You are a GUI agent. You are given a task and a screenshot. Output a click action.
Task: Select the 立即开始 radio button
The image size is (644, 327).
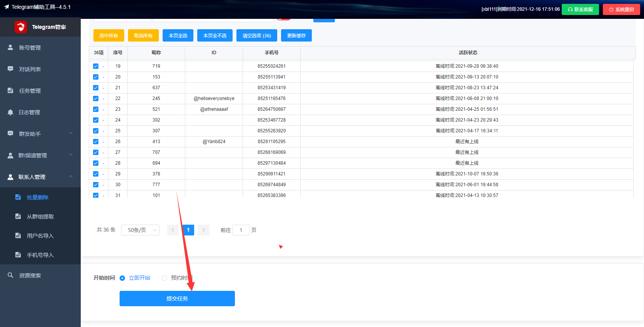click(122, 278)
